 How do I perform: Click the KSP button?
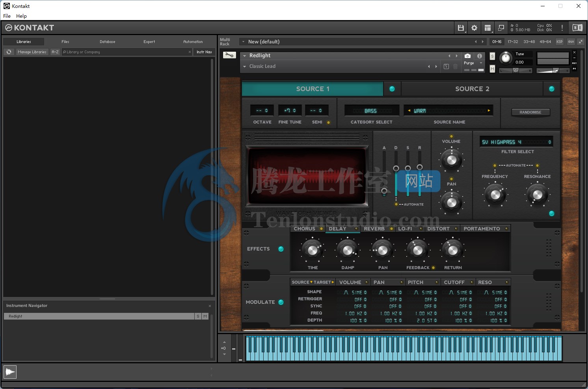(x=560, y=41)
